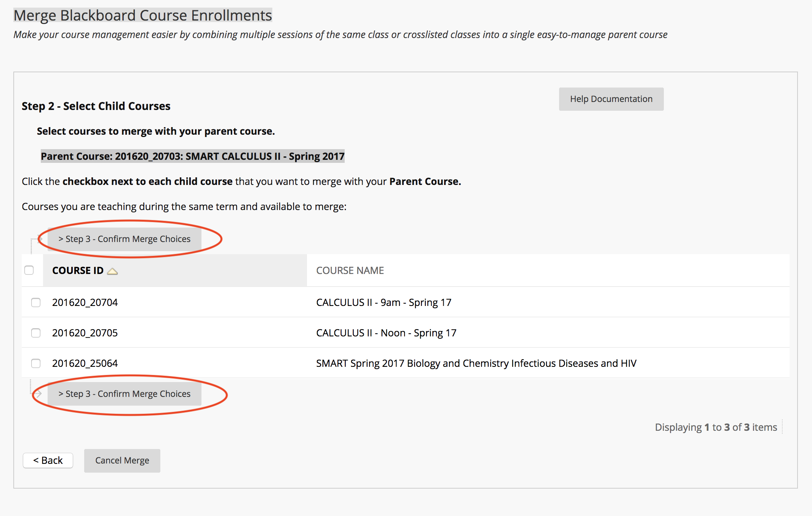Go back with the Back button
Image resolution: width=812 pixels, height=516 pixels.
tap(48, 460)
